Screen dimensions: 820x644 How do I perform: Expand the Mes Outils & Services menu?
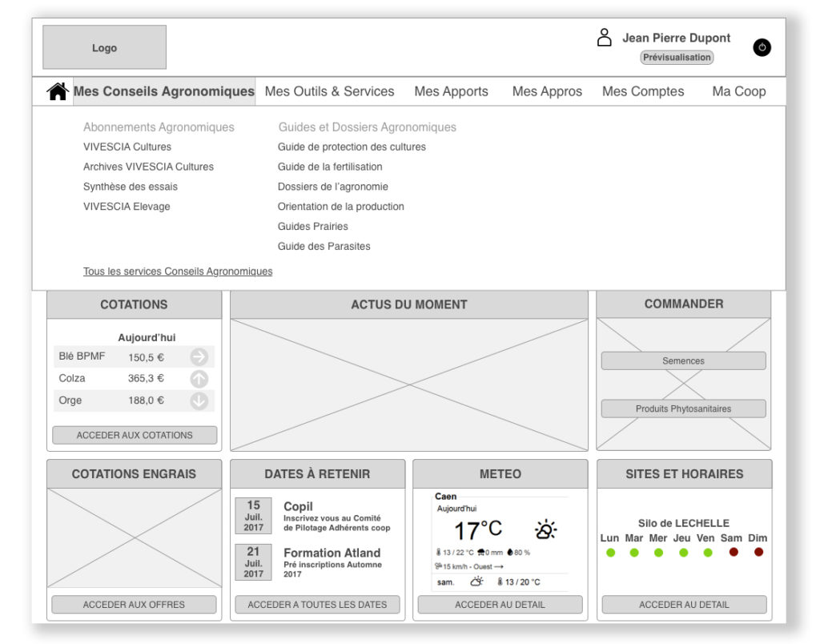(329, 91)
